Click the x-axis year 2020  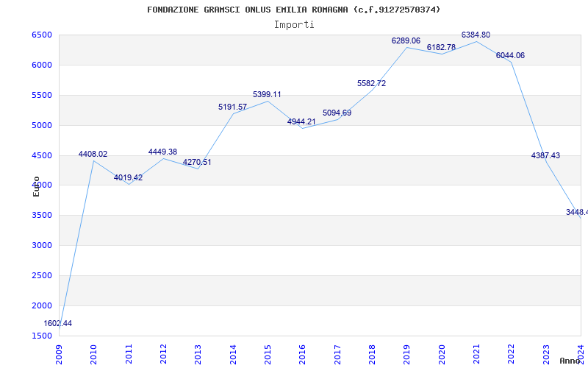click(442, 355)
